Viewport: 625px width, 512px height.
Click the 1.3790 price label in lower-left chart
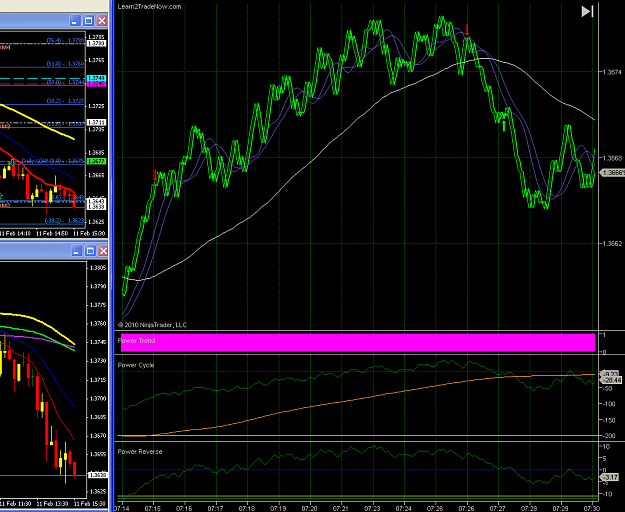98,286
